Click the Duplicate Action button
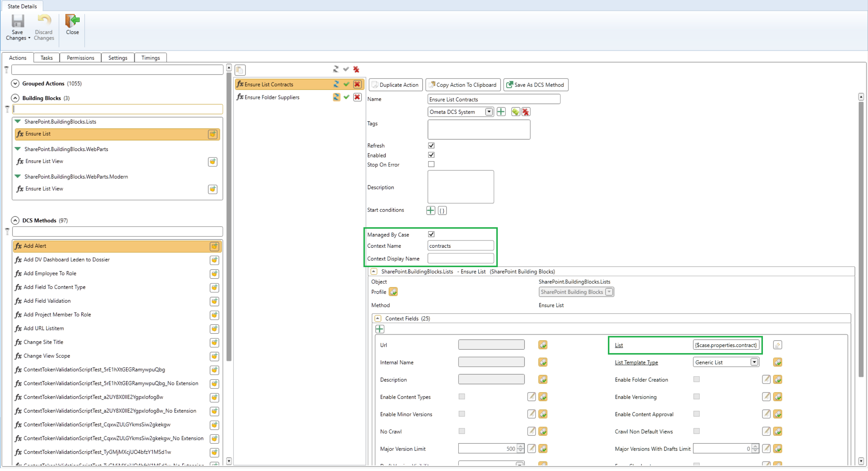The height and width of the screenshot is (471, 868). (x=395, y=85)
